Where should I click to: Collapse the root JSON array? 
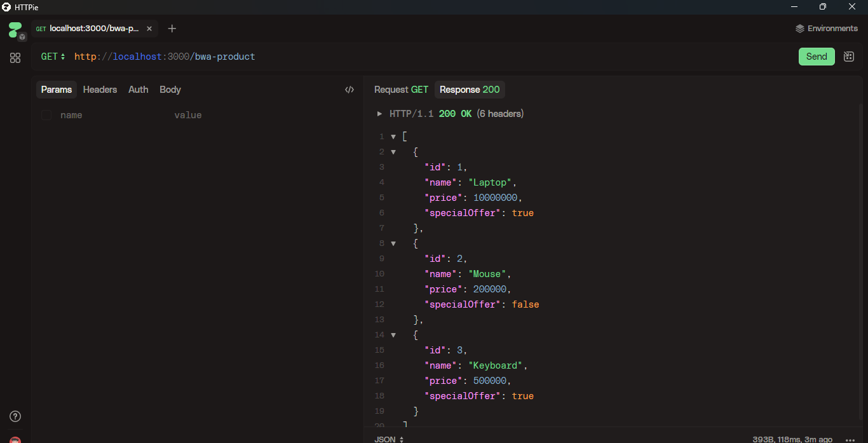[393, 136]
